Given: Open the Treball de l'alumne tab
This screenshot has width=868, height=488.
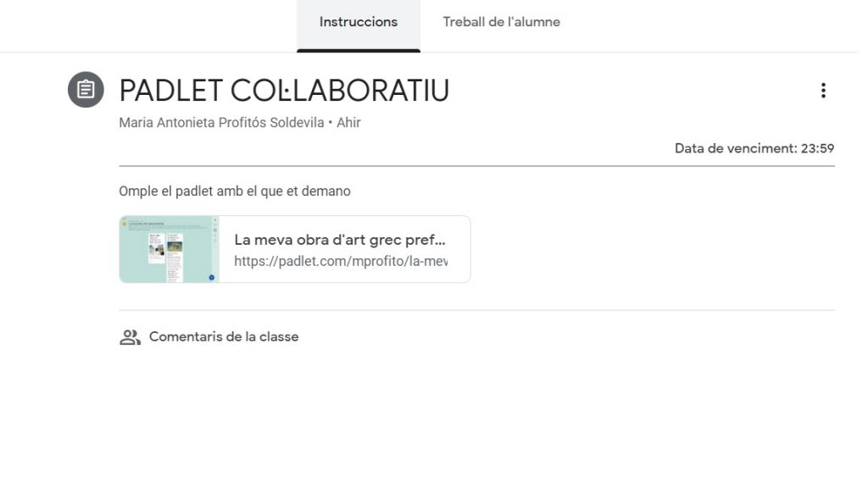Looking at the screenshot, I should [x=501, y=22].
